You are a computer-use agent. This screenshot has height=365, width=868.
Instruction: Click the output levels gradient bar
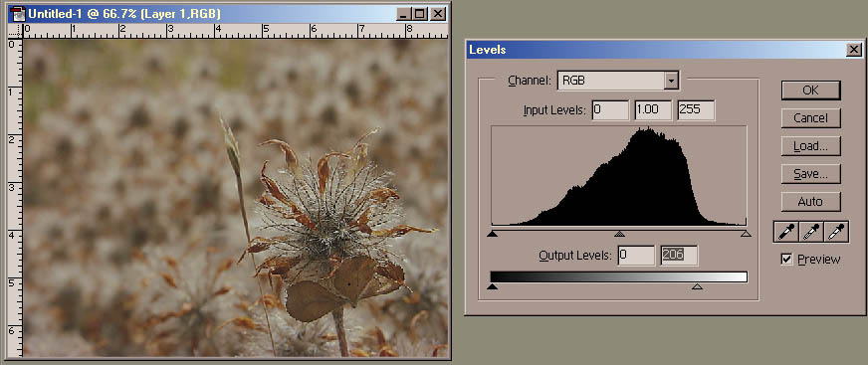[x=619, y=276]
